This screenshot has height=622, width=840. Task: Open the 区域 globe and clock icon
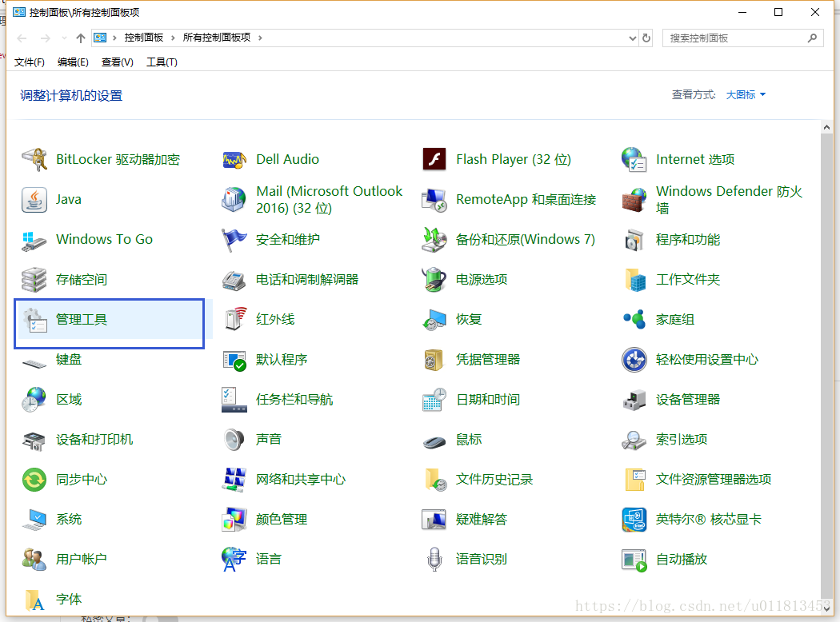point(34,399)
